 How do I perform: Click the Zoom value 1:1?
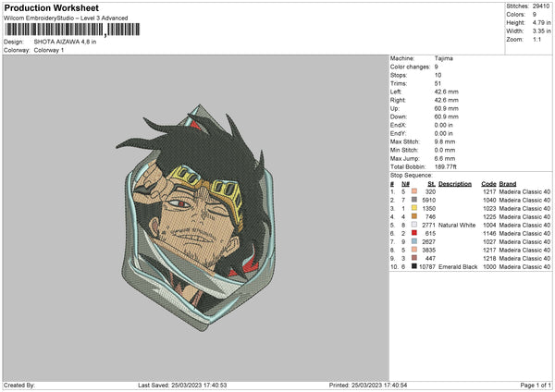(x=536, y=39)
